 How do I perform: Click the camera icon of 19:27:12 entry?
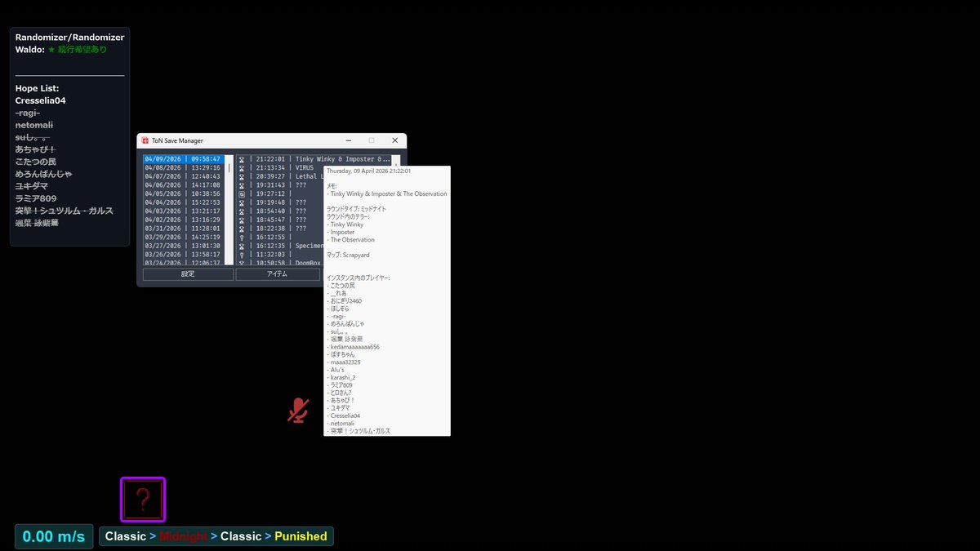click(242, 193)
